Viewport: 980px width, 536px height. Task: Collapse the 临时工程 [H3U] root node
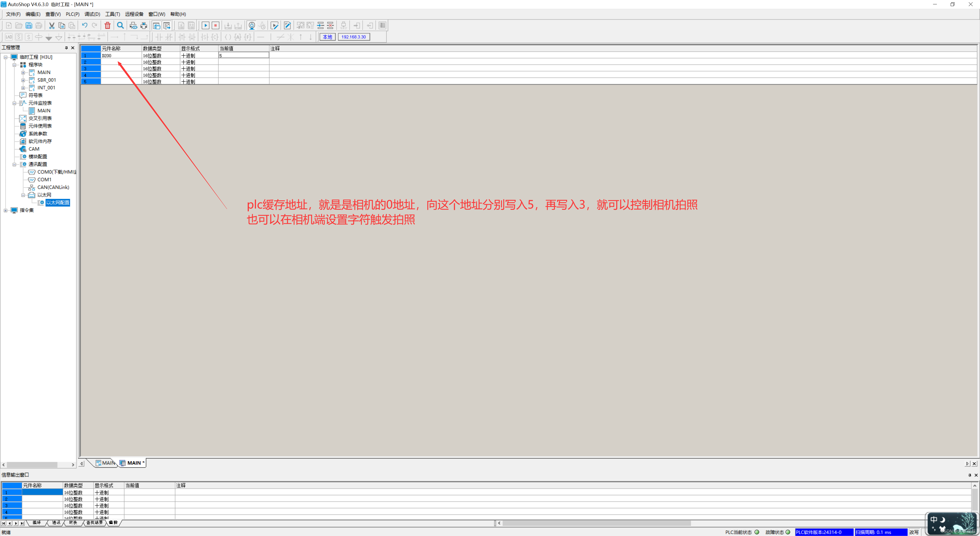click(x=6, y=57)
